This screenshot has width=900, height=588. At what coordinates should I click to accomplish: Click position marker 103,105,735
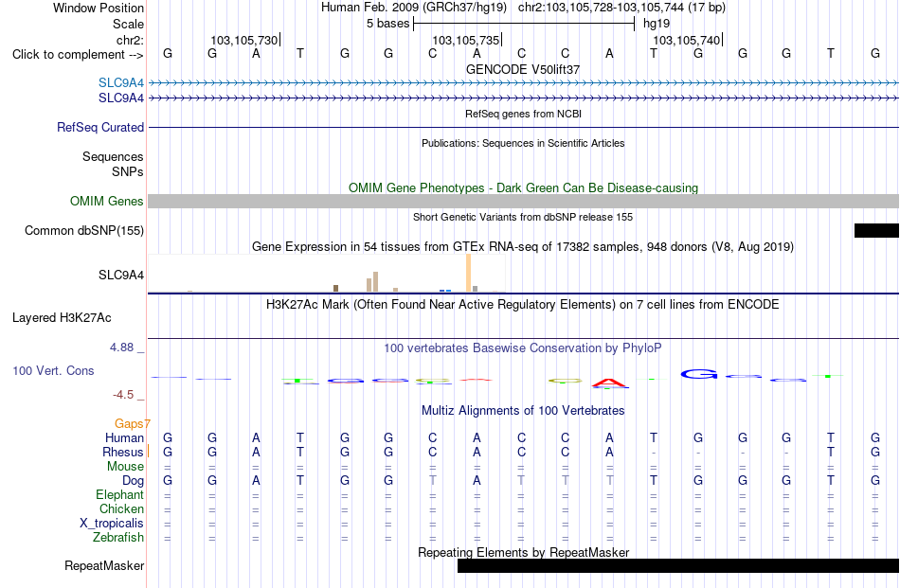pos(466,40)
